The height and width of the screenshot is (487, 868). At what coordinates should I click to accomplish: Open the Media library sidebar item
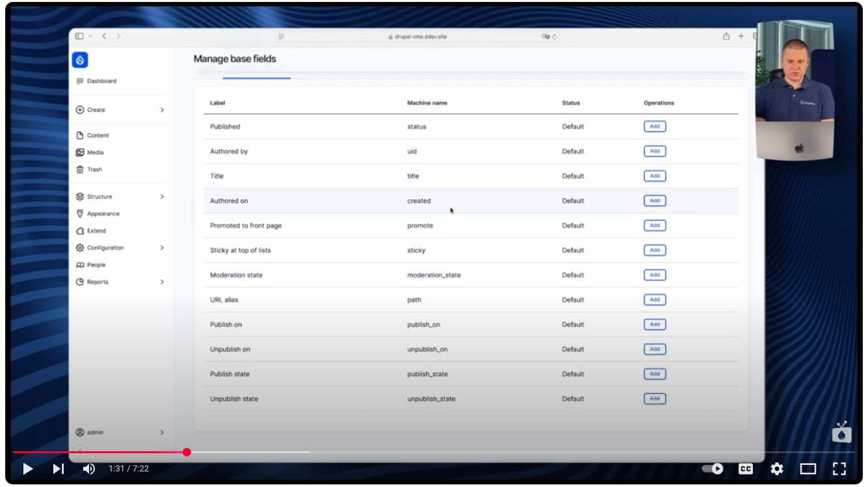coord(90,152)
